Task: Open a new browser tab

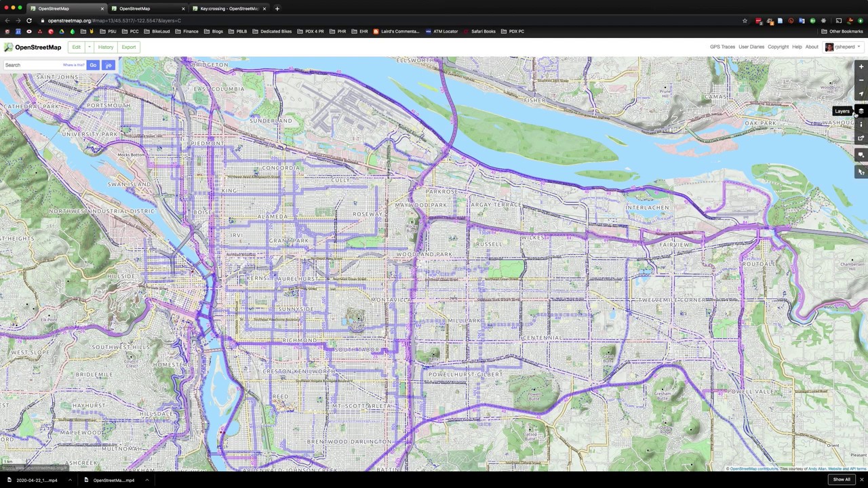Action: pos(277,9)
